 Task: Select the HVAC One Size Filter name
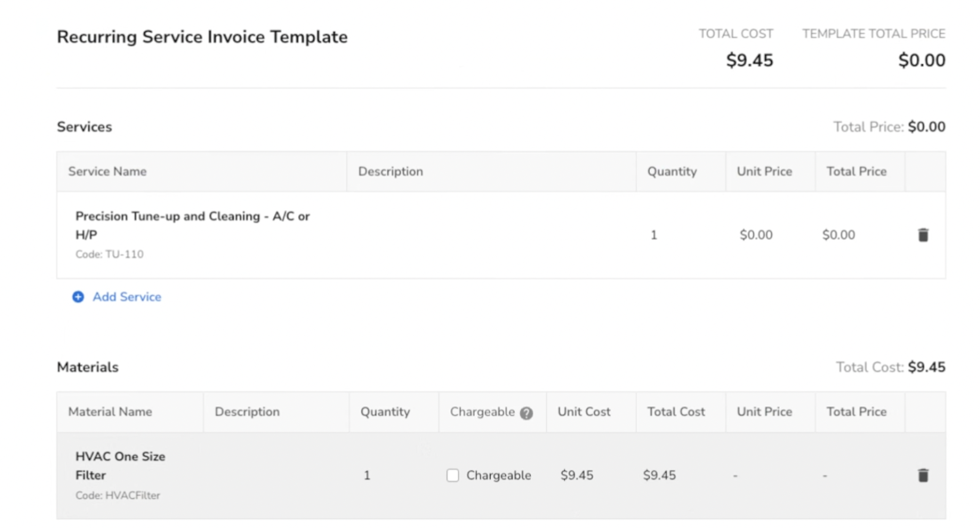pyautogui.click(x=120, y=466)
